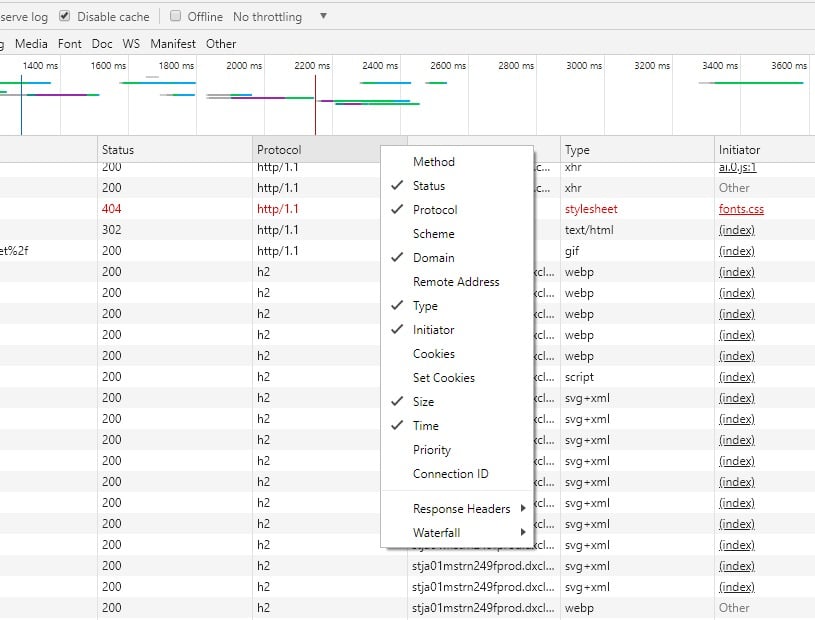815x620 pixels.
Task: Select the WS filter
Action: pos(131,44)
